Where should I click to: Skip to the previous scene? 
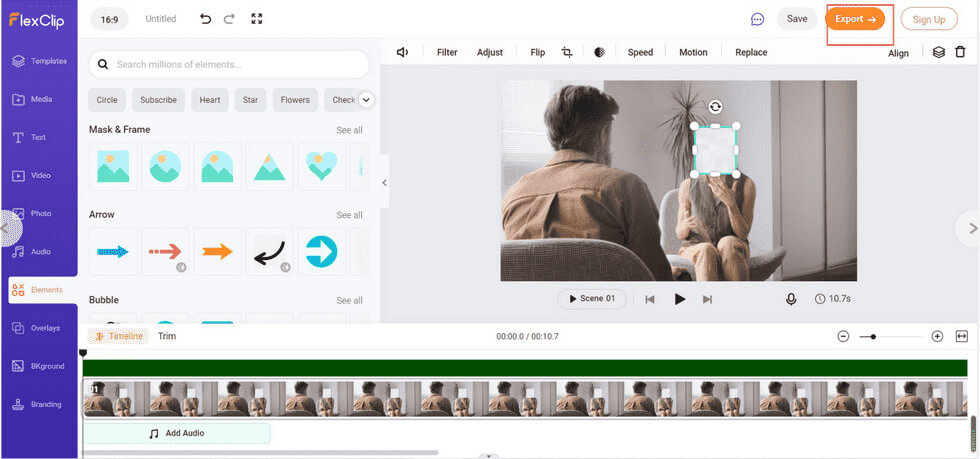tap(650, 300)
